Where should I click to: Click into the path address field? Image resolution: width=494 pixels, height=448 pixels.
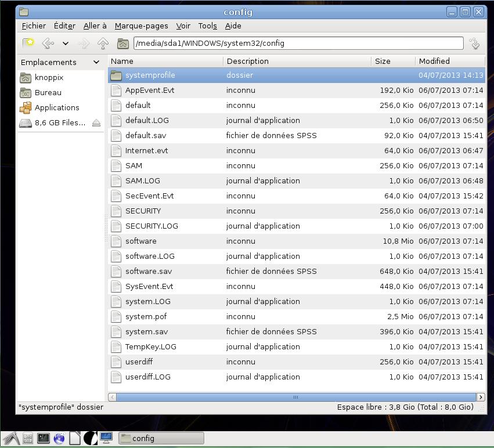point(298,43)
